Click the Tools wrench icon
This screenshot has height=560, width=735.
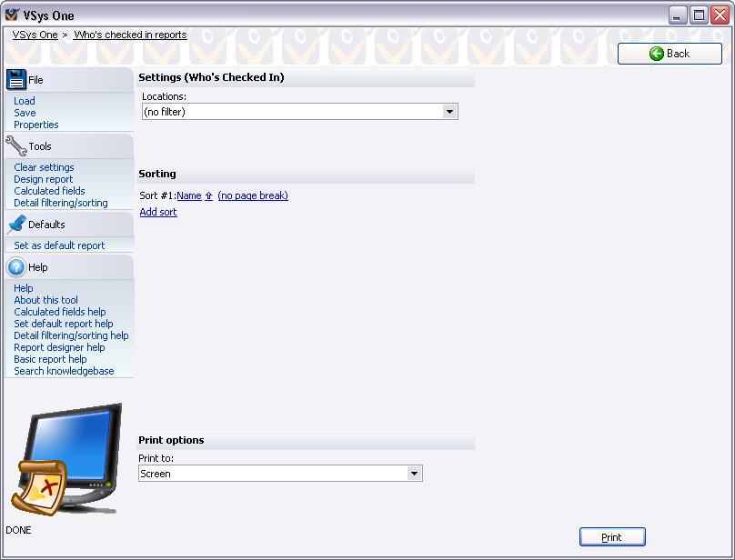(x=16, y=145)
